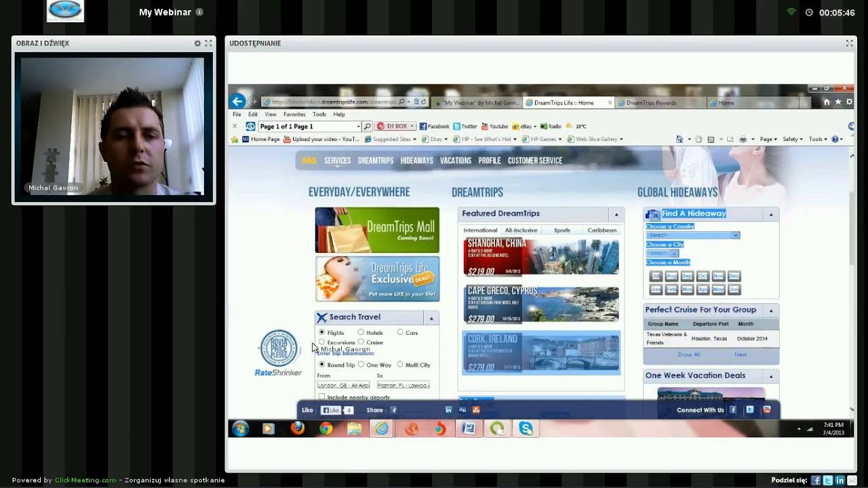This screenshot has height=488, width=868.
Task: Check Include nearby airports
Action: 321,397
